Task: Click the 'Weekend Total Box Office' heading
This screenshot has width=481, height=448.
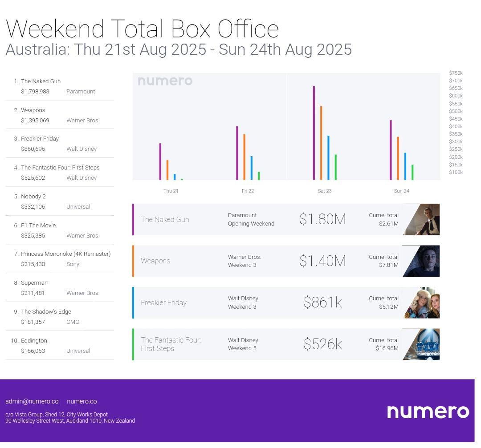Action: (143, 29)
